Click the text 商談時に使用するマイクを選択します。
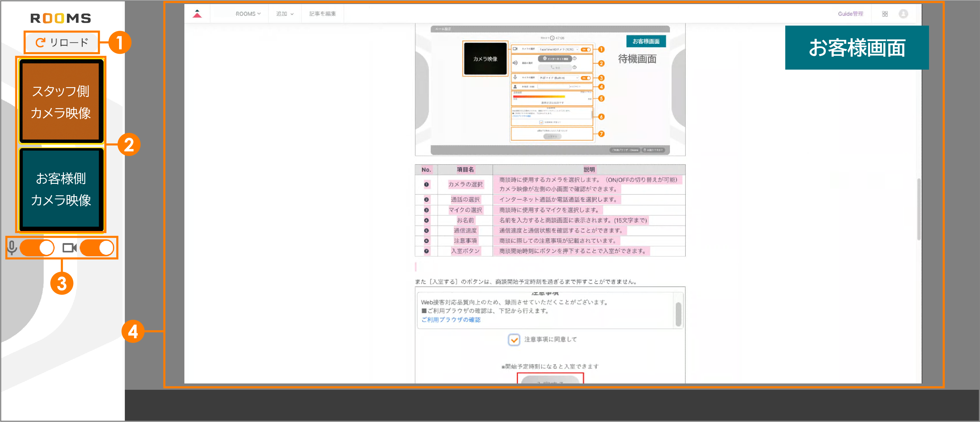The height and width of the screenshot is (422, 980). point(550,210)
